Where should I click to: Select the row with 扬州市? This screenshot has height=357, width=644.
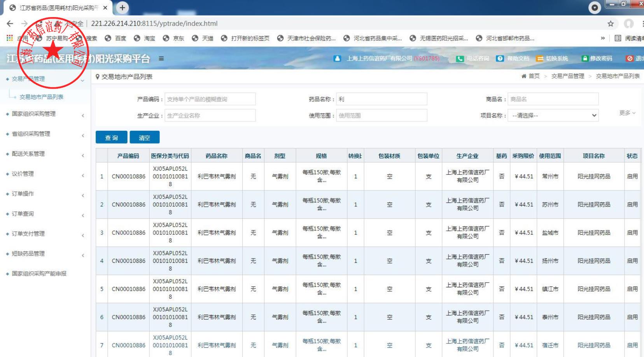click(x=368, y=261)
